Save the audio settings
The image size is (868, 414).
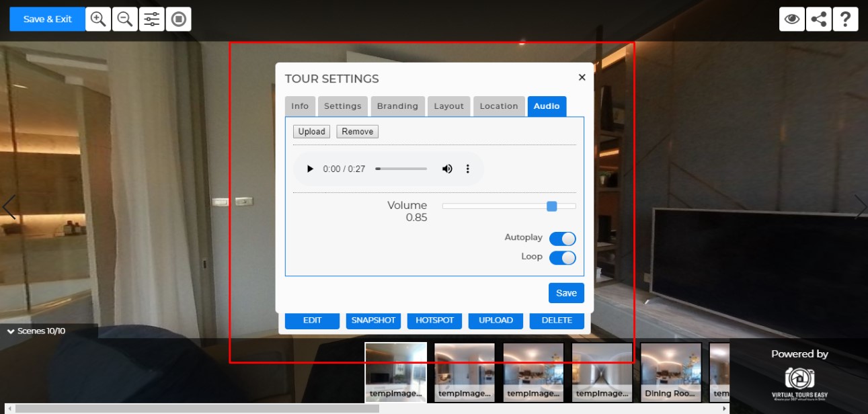(x=565, y=292)
